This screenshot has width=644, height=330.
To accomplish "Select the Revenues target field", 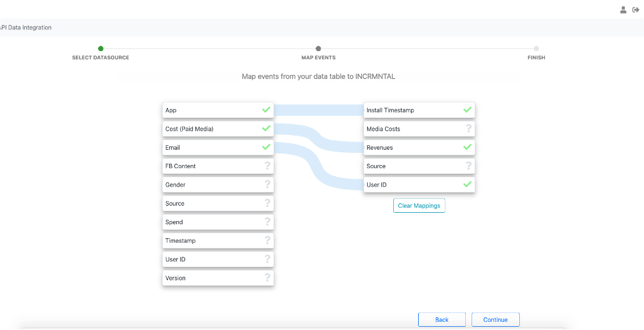I will pyautogui.click(x=419, y=147).
